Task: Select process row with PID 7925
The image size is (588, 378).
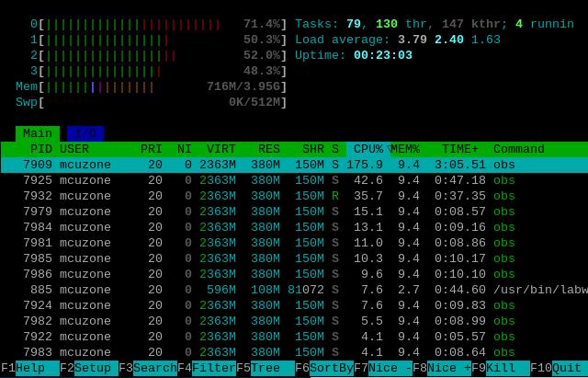Action: [x=294, y=180]
